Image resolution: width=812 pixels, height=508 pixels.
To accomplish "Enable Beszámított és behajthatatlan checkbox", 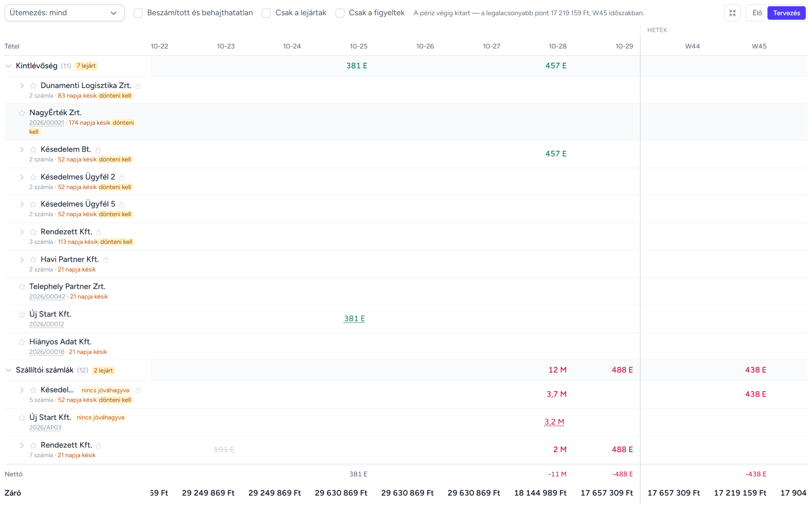I will [x=138, y=13].
